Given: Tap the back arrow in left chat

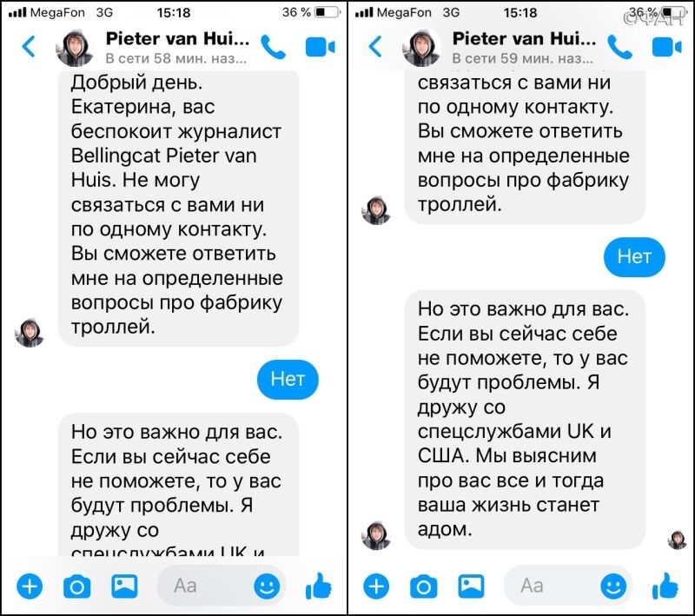Looking at the screenshot, I should 29,47.
